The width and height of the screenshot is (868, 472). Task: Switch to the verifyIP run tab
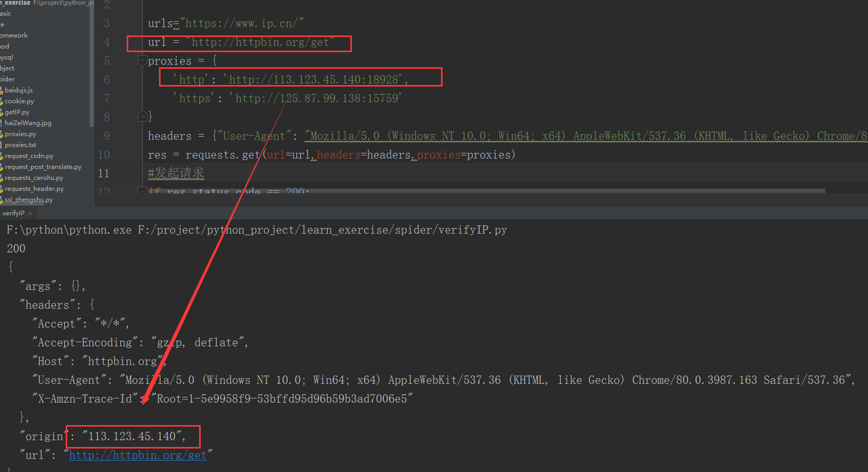pos(13,213)
